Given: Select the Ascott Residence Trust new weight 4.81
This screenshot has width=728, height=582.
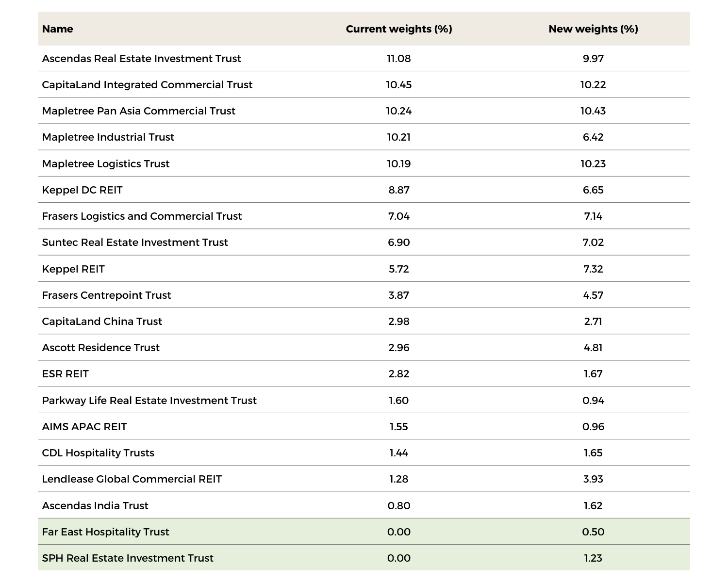Looking at the screenshot, I should (593, 347).
